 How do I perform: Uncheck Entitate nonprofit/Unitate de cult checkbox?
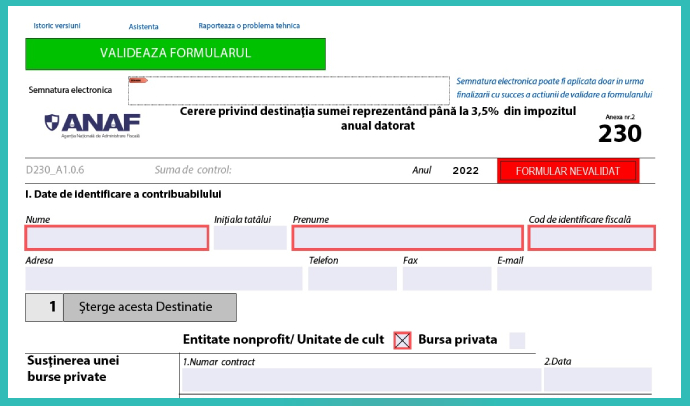point(402,340)
